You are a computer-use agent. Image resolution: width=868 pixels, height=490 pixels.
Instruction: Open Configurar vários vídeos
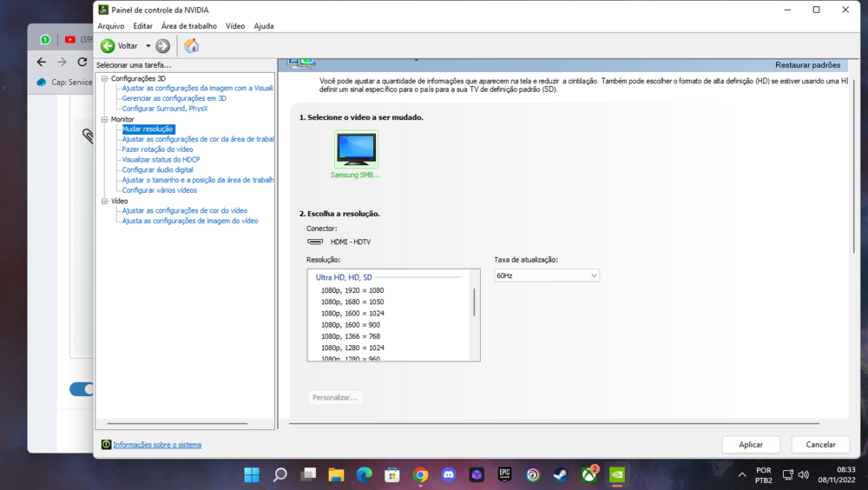[160, 190]
